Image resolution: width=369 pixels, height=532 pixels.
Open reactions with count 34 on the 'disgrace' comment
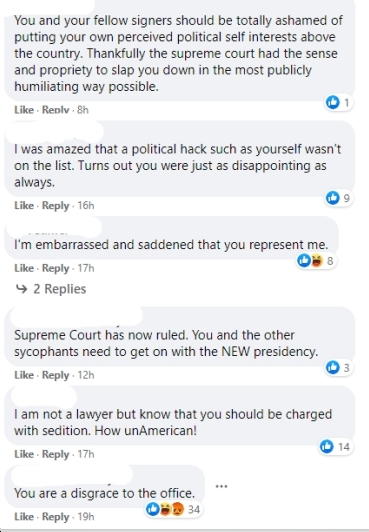point(174,509)
